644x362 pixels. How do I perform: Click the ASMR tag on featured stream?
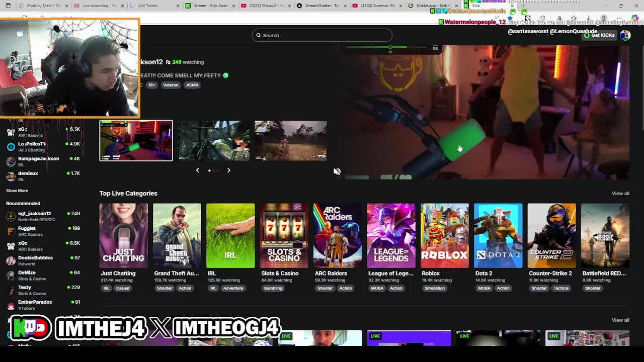192,85
